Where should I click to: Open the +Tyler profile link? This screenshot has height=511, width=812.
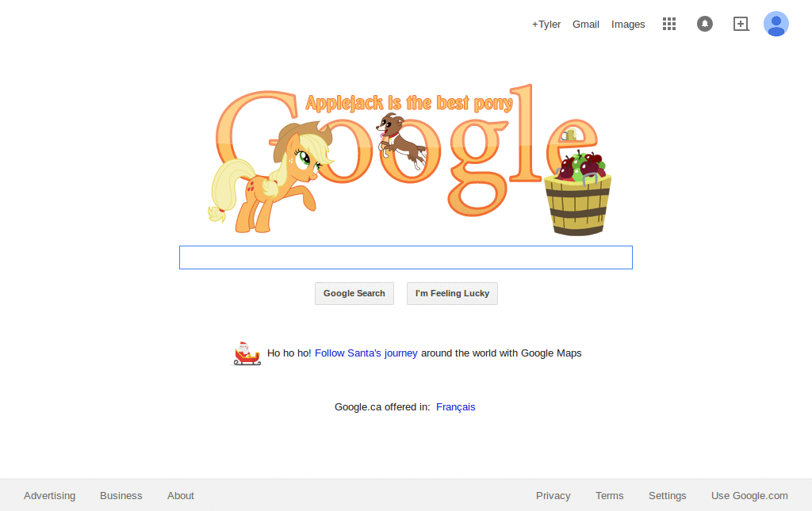tap(546, 25)
